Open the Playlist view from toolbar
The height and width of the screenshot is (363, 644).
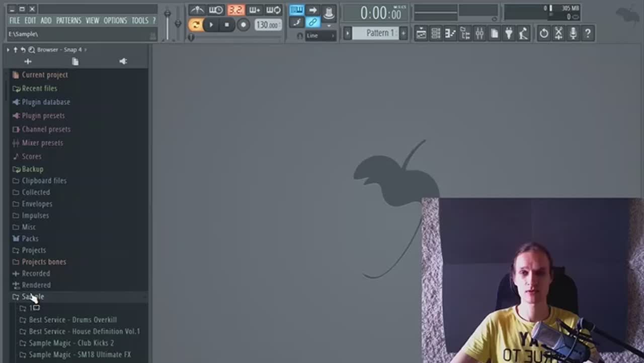[x=421, y=34]
